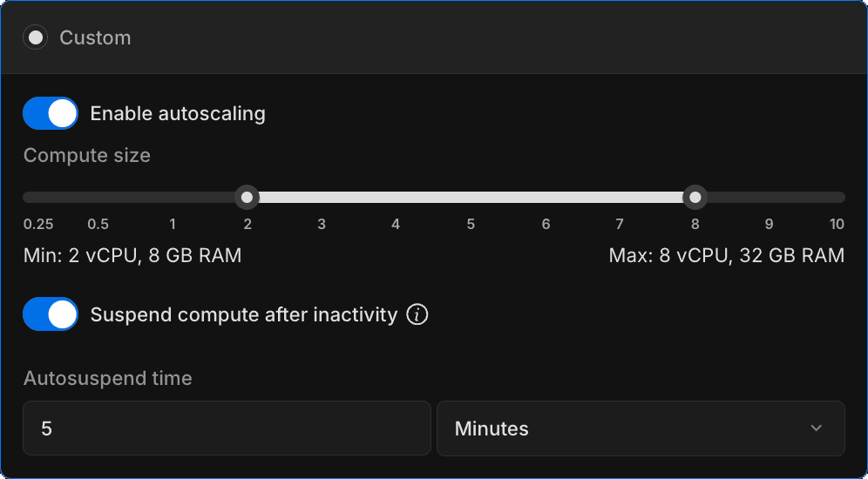This screenshot has width=868, height=479.
Task: Click the 3 compute size tick label
Action: click(322, 224)
